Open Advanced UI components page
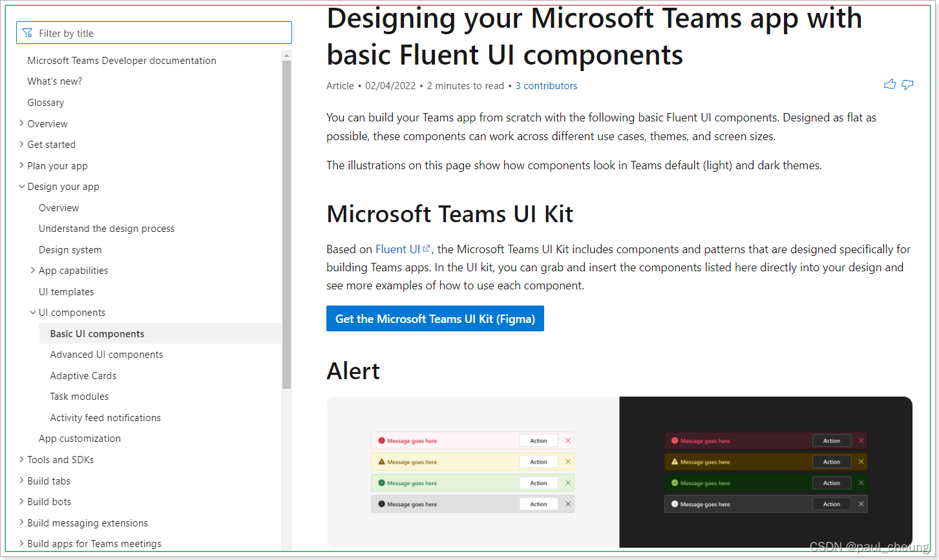The height and width of the screenshot is (560, 939). pyautogui.click(x=106, y=354)
